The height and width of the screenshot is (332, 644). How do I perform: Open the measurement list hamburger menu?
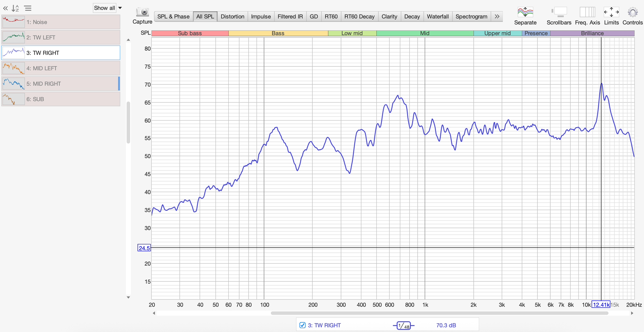pos(28,8)
